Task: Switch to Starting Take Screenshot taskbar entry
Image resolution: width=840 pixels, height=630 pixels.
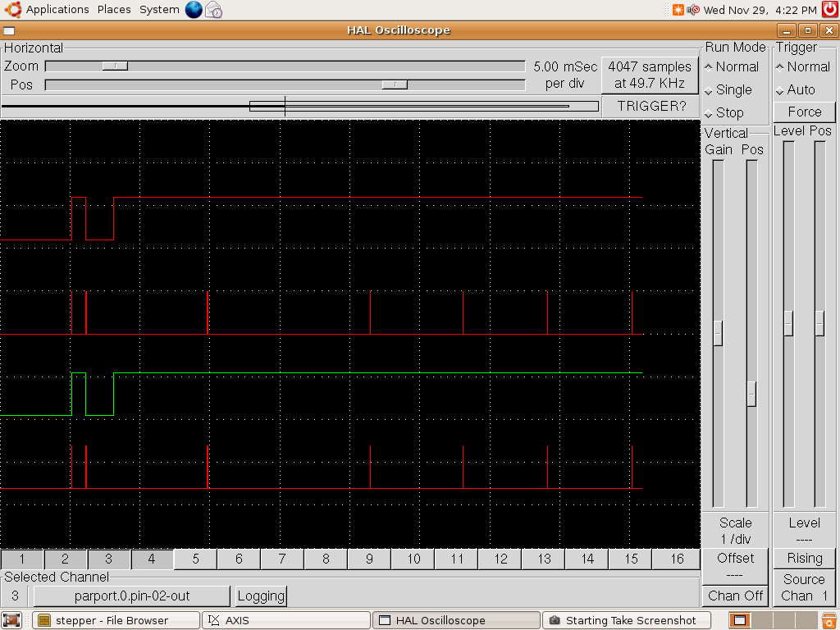Action: pyautogui.click(x=626, y=620)
